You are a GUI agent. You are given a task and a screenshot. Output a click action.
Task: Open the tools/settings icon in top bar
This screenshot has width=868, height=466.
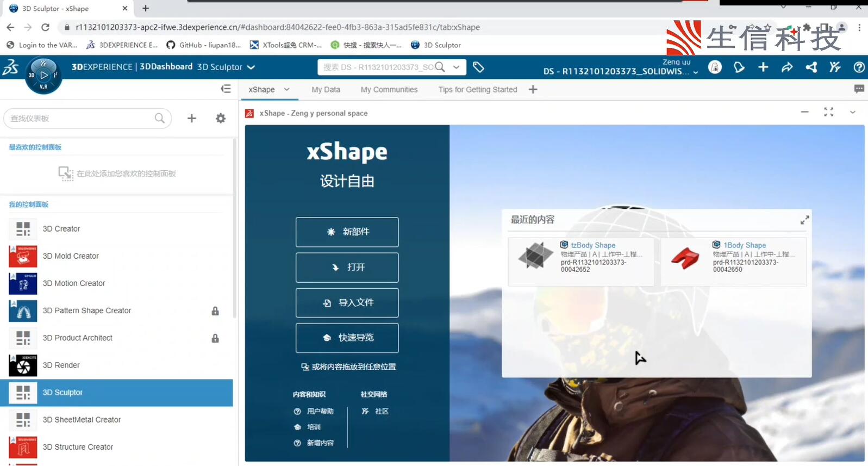(x=835, y=67)
